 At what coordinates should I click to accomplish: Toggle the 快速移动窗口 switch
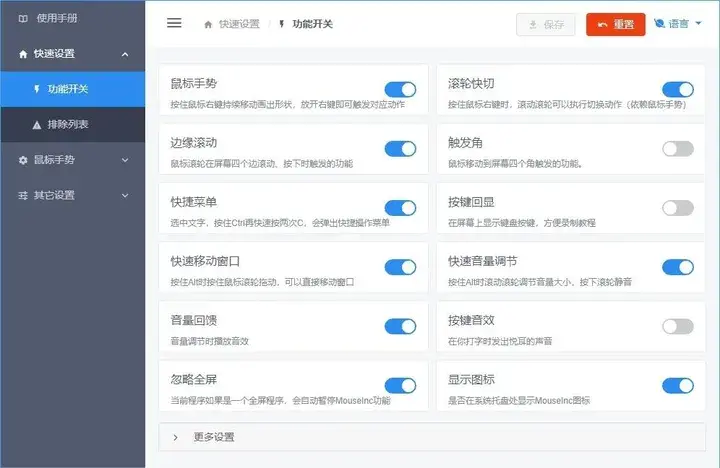[x=400, y=267]
